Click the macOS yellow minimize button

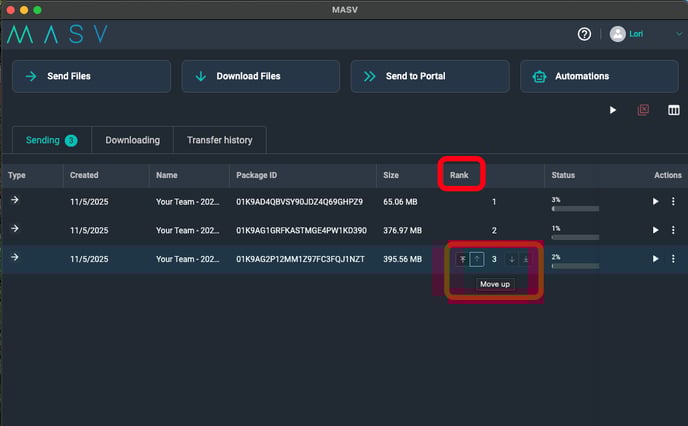pos(24,10)
